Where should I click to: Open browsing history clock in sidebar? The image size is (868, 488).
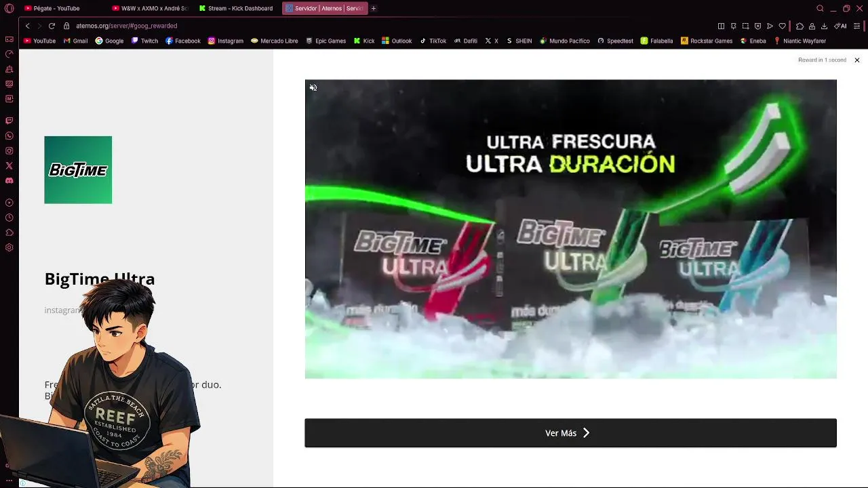pos(9,218)
